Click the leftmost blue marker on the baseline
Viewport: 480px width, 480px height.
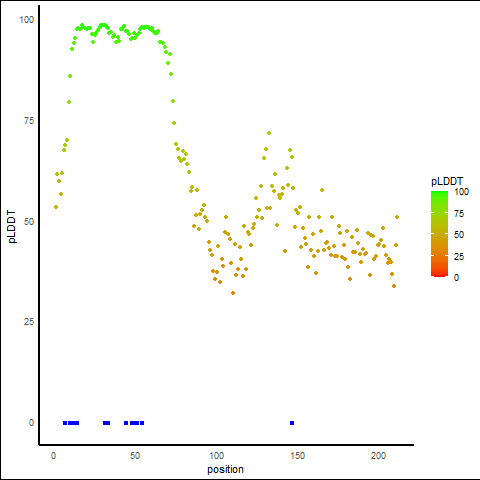[65, 423]
